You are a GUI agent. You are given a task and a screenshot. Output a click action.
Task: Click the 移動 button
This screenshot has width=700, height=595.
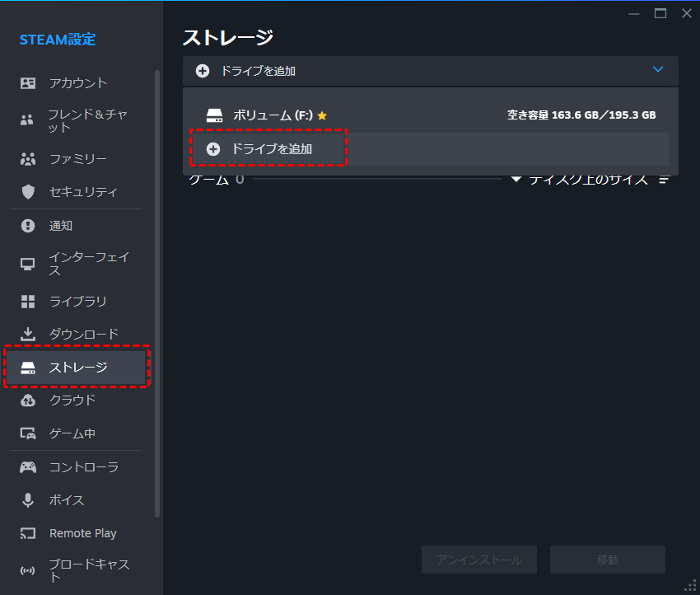pos(608,560)
